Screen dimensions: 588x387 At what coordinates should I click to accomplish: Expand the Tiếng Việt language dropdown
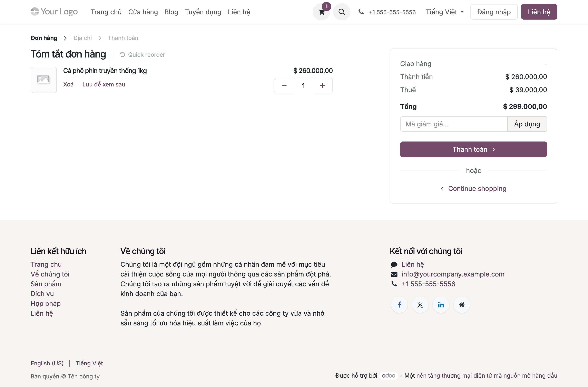coord(444,12)
